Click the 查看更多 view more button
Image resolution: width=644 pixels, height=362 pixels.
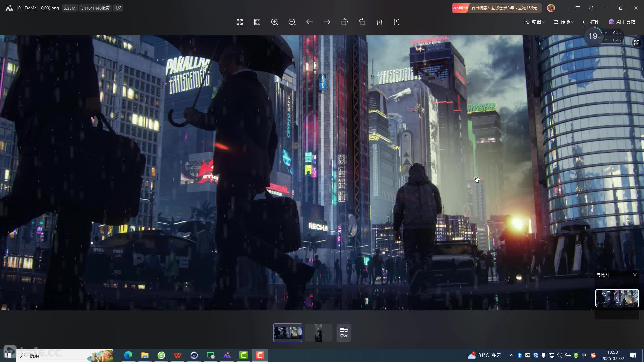pyautogui.click(x=344, y=333)
